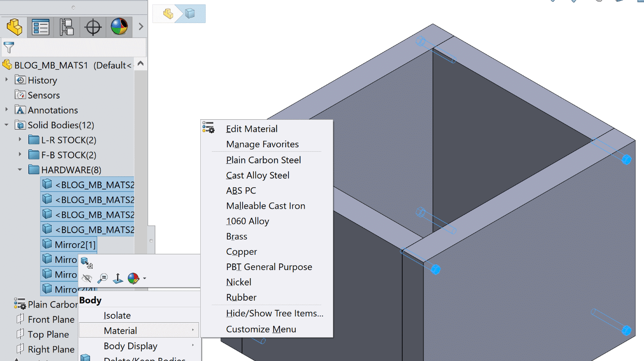The width and height of the screenshot is (644, 361).
Task: Click the material icon beside Plain Carbon in tree
Action: click(20, 304)
